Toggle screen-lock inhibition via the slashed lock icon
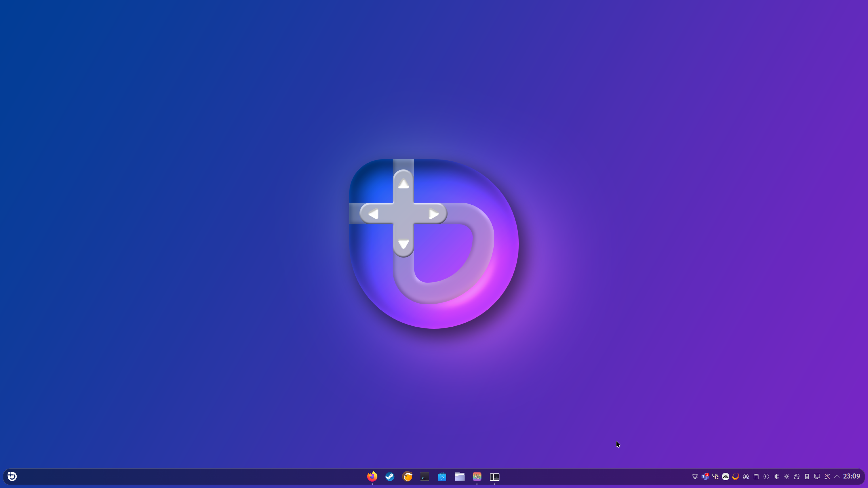The height and width of the screenshot is (488, 868). pyautogui.click(x=827, y=476)
